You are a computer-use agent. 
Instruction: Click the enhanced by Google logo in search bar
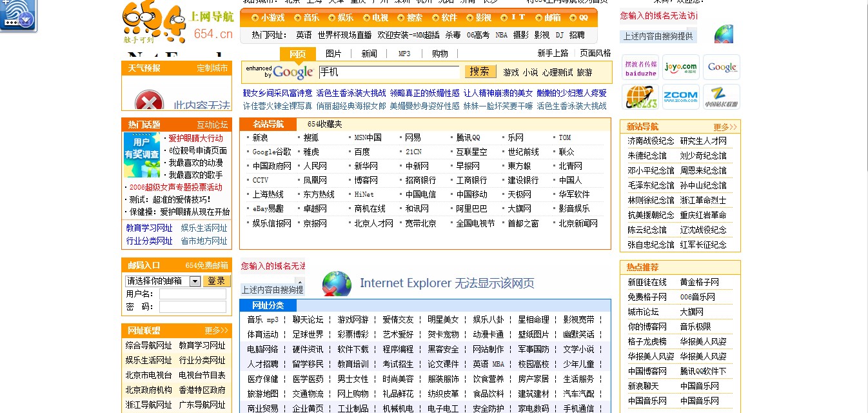pyautogui.click(x=280, y=72)
